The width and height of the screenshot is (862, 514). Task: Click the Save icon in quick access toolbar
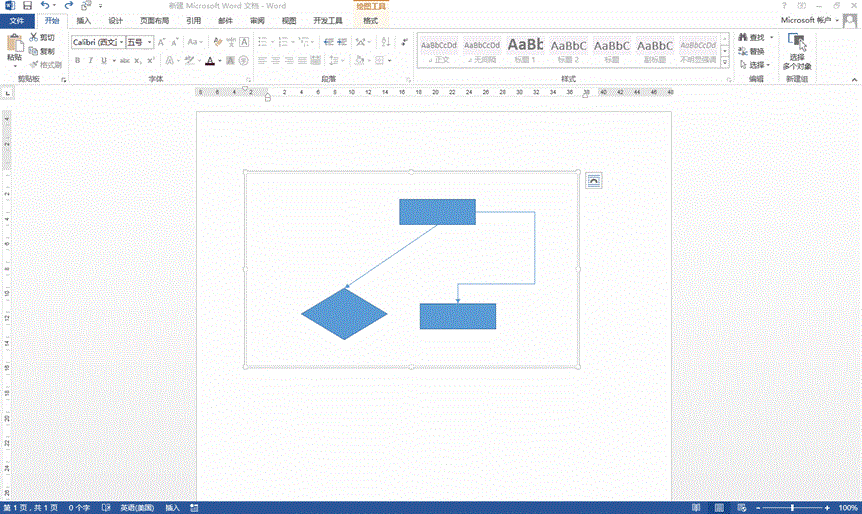[x=27, y=6]
